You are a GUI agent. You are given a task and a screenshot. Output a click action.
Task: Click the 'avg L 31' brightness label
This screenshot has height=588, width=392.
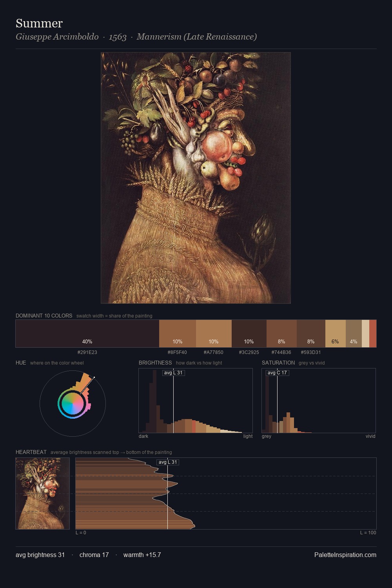[x=173, y=373]
